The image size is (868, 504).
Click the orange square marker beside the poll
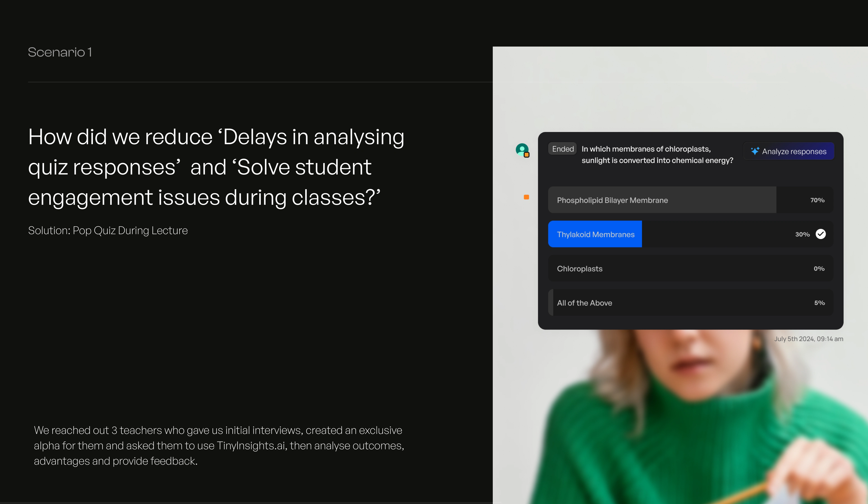pyautogui.click(x=526, y=197)
